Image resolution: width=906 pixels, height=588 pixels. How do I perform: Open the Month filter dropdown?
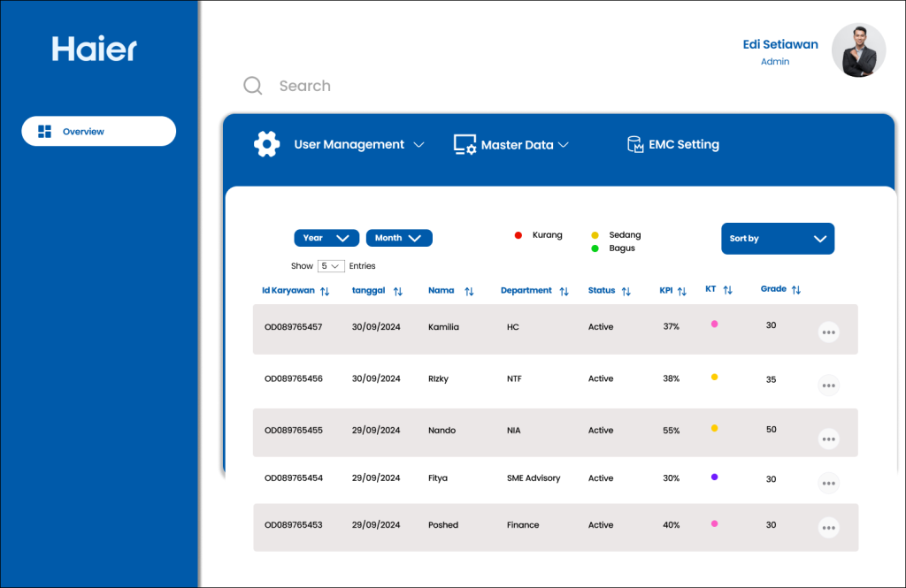click(x=399, y=238)
